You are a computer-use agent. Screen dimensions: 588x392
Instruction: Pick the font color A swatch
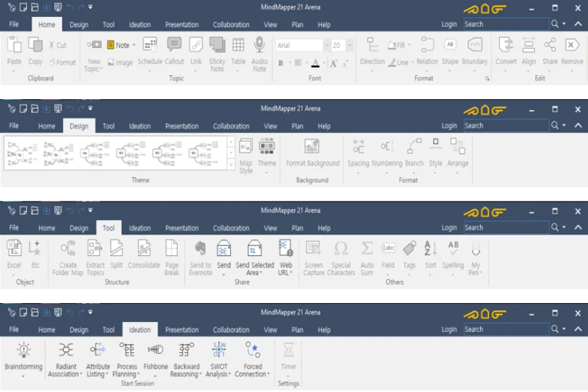click(x=315, y=63)
